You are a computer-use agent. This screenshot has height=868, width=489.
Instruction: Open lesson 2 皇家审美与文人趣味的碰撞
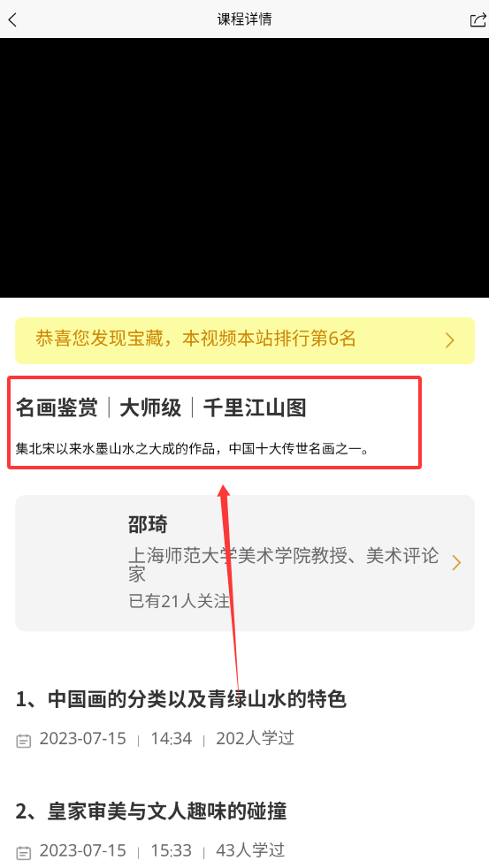(150, 811)
